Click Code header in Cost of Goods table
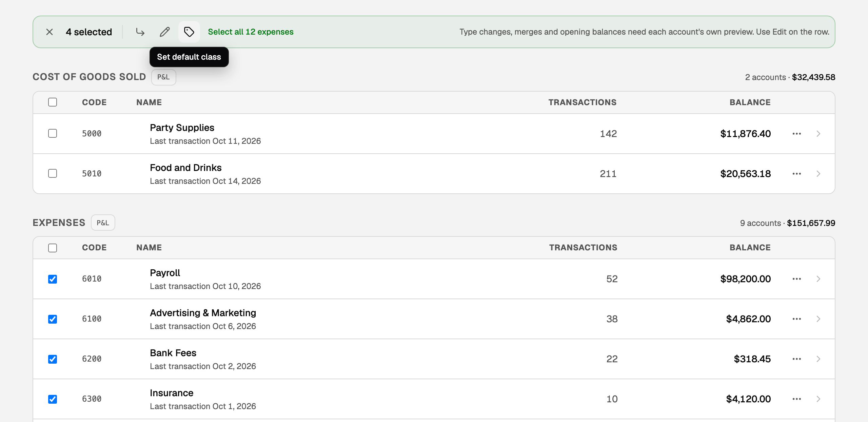The image size is (868, 422). click(x=94, y=102)
